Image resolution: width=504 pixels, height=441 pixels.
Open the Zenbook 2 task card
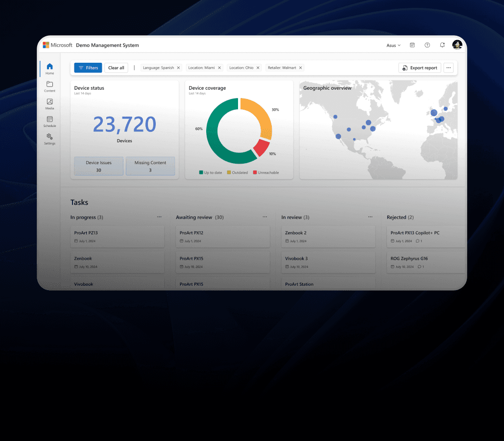328,237
